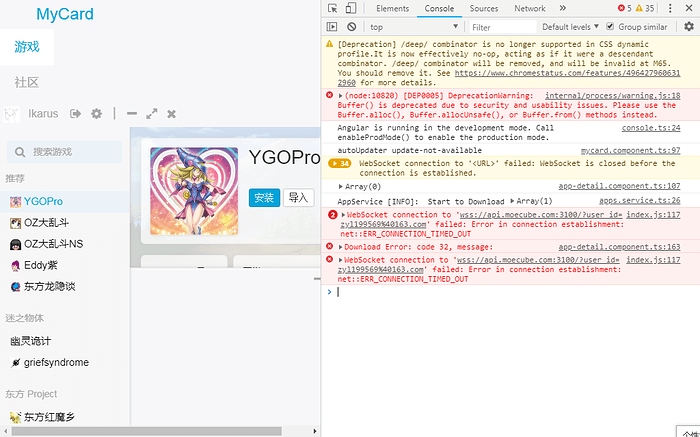This screenshot has height=437, width=700.
Task: Select the 游戏 navigation tab
Action: 27,47
